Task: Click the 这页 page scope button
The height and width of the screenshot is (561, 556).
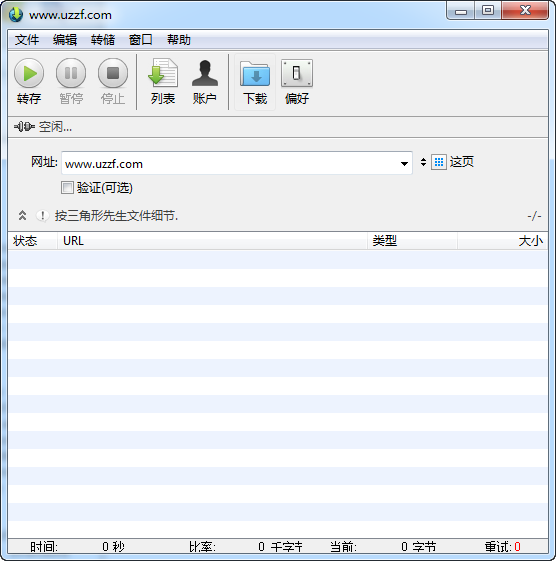Action: coord(462,162)
